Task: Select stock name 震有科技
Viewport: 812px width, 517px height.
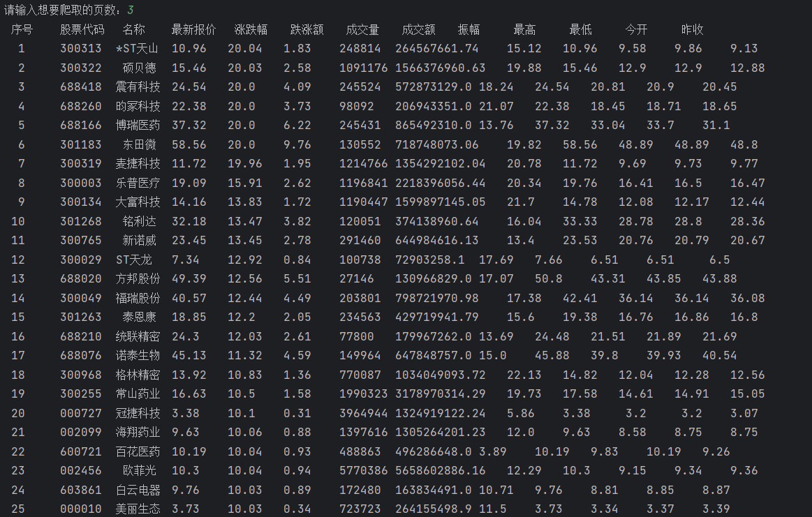Action: click(x=138, y=87)
